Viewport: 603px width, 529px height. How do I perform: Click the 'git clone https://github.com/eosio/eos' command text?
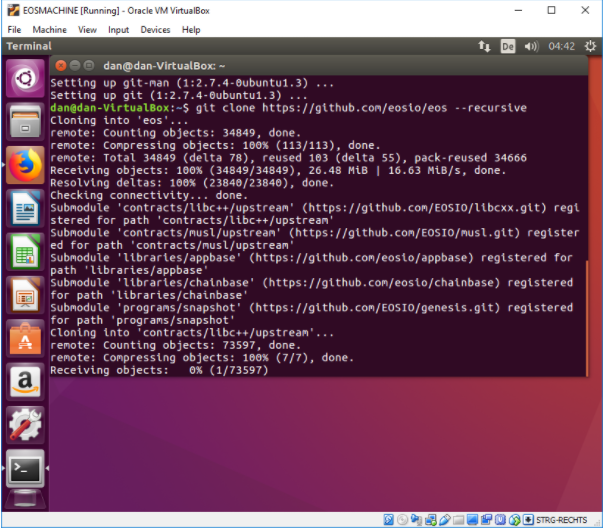[321, 108]
